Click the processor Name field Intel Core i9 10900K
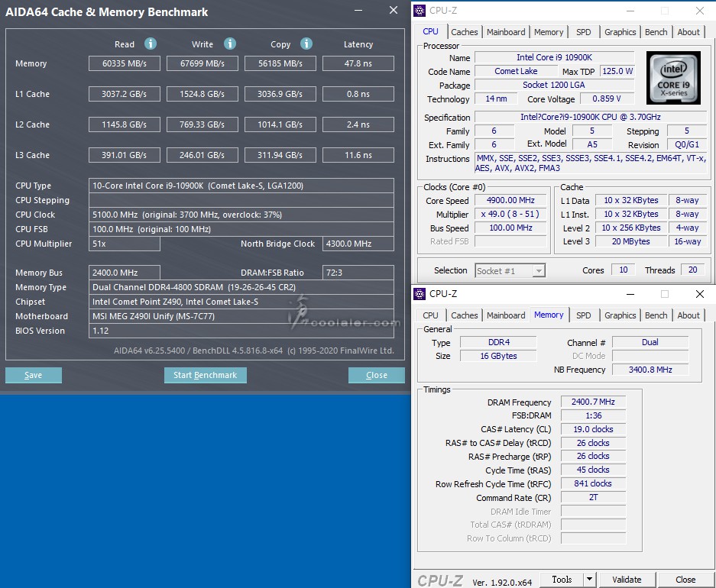The width and height of the screenshot is (716, 588). 554,57
